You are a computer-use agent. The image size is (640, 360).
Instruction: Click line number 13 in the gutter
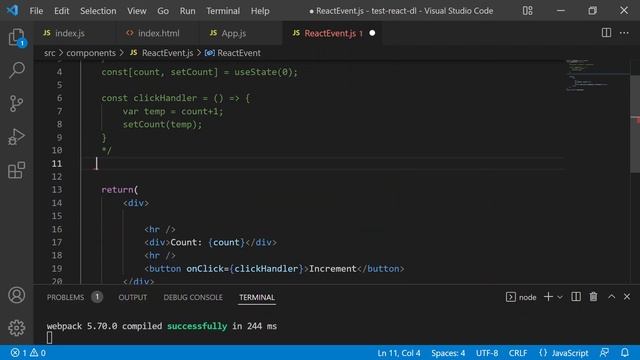(57, 190)
